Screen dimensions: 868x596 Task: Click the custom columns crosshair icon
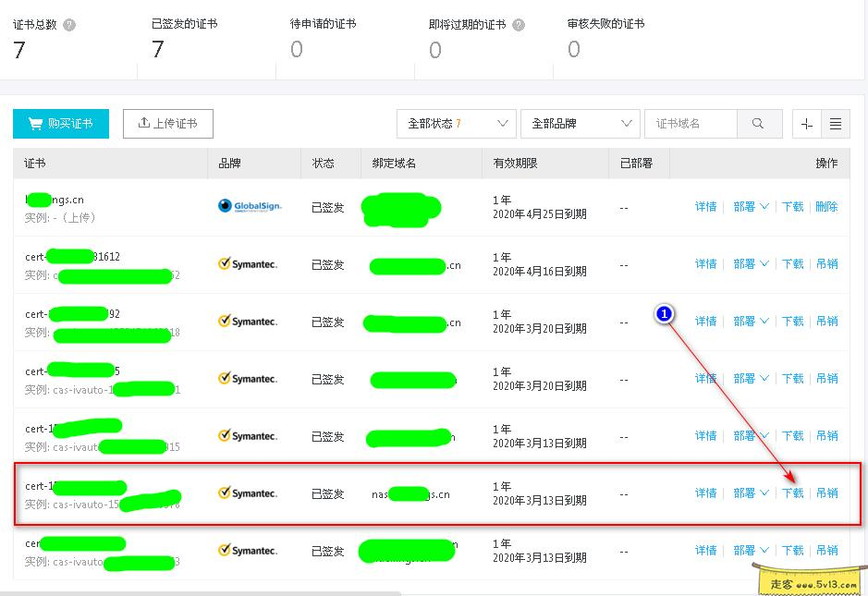[805, 123]
